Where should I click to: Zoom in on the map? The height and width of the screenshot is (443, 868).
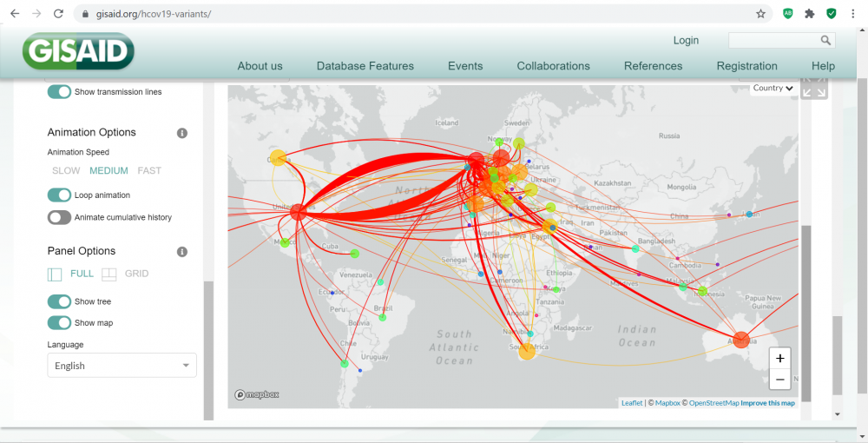(779, 358)
